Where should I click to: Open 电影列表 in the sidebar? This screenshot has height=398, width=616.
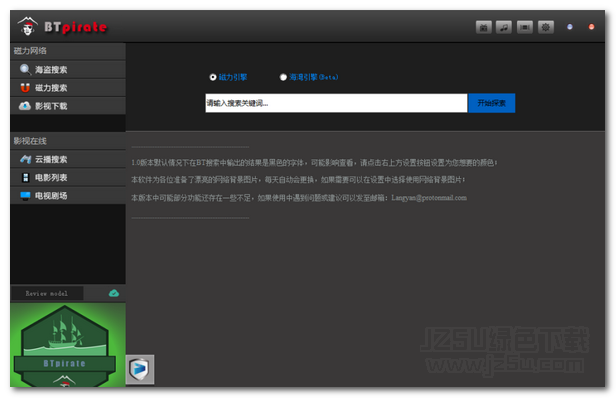click(x=68, y=178)
